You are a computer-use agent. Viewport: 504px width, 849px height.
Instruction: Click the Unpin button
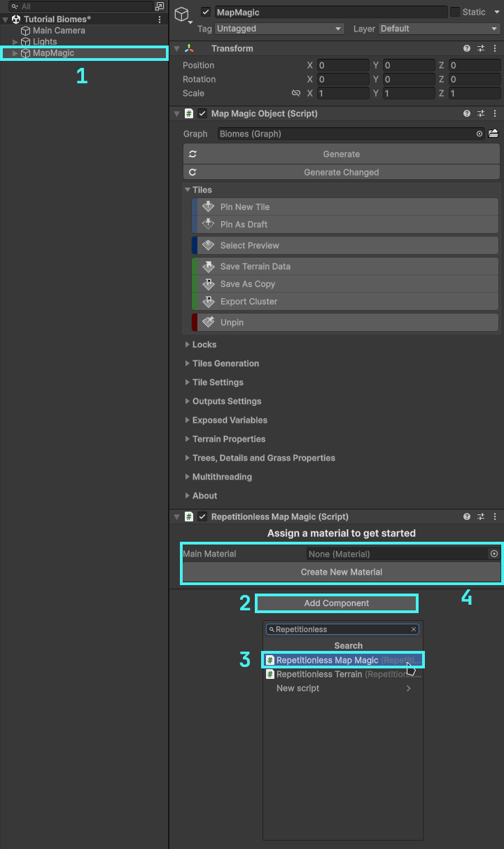[345, 323]
